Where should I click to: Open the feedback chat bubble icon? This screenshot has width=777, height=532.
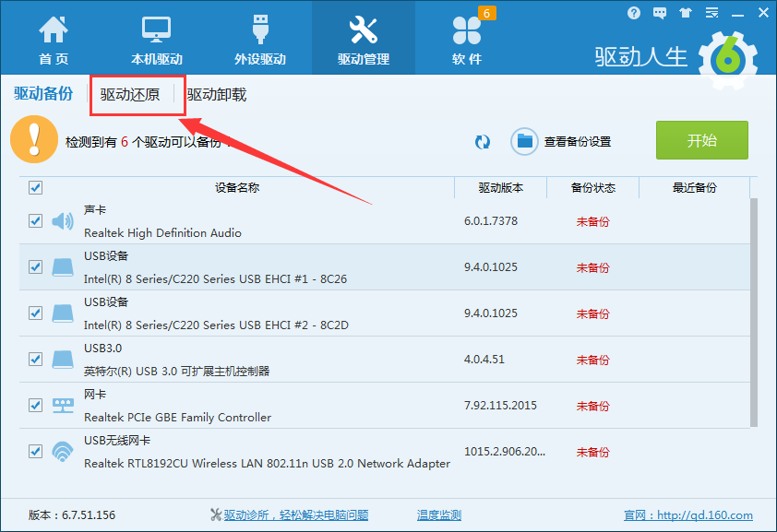click(660, 13)
